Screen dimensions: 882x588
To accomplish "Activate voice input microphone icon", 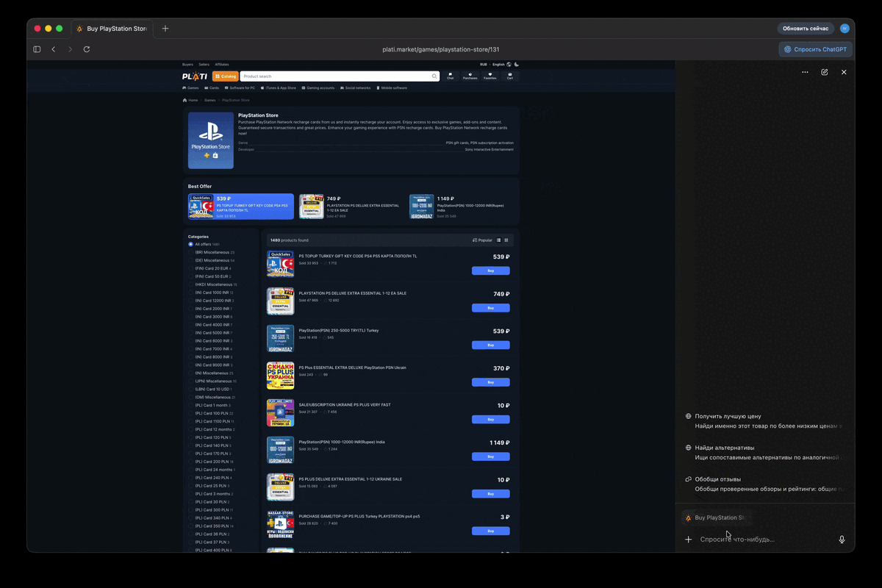I will pos(842,539).
